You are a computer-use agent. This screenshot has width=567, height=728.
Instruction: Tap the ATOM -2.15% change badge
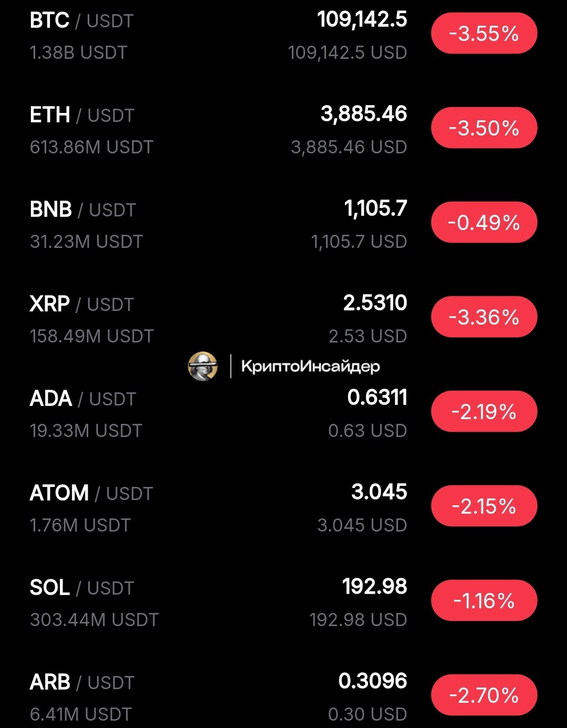point(484,506)
